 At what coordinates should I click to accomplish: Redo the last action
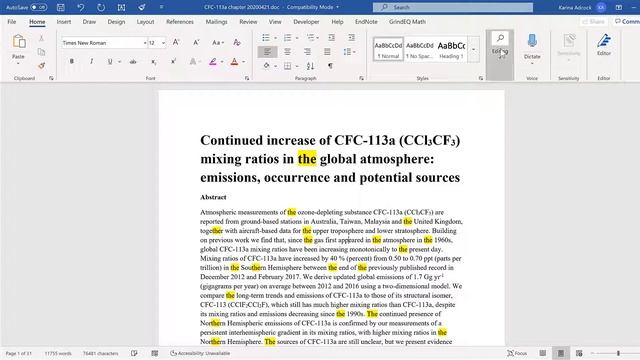coord(100,7)
